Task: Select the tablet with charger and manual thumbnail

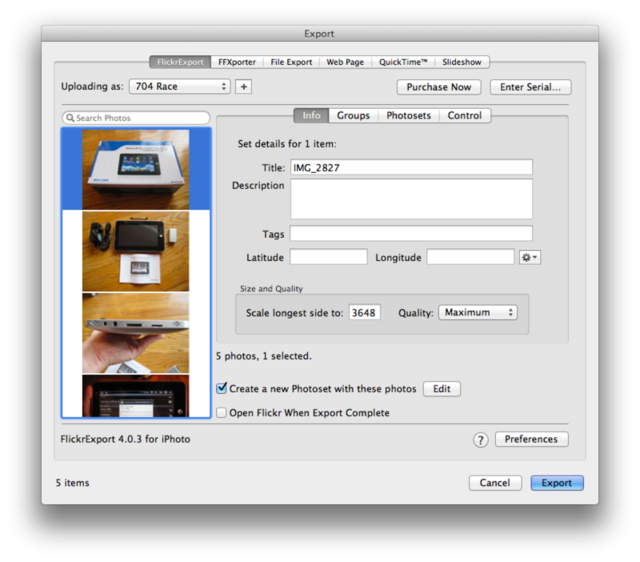Action: coord(136,251)
